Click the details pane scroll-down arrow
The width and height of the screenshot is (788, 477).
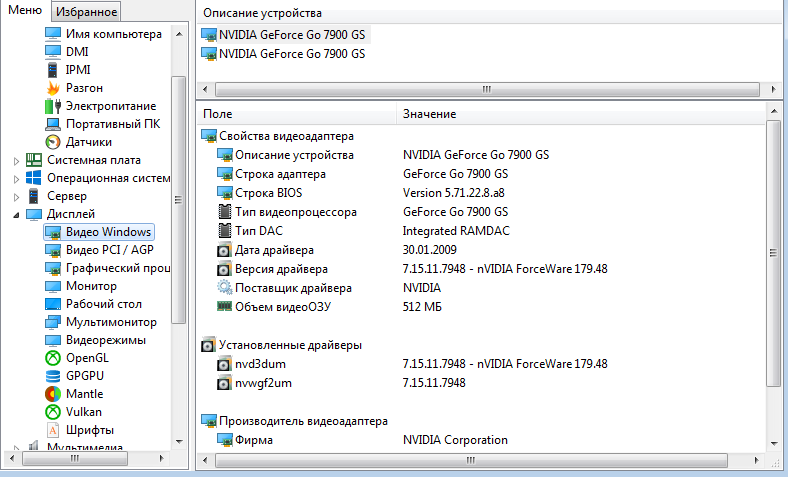tap(774, 444)
